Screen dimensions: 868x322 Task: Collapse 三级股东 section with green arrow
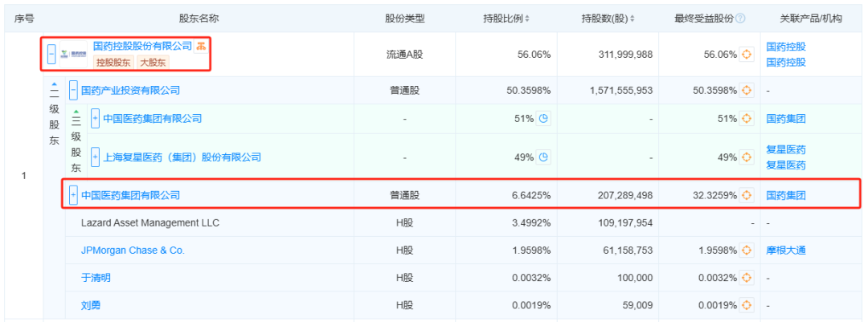[76, 112]
